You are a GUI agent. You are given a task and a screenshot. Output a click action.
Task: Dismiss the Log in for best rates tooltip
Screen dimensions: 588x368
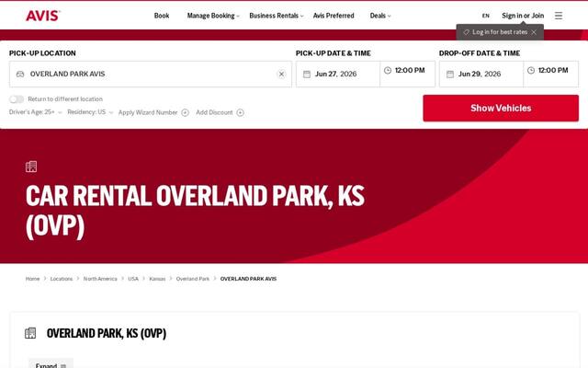(x=534, y=32)
